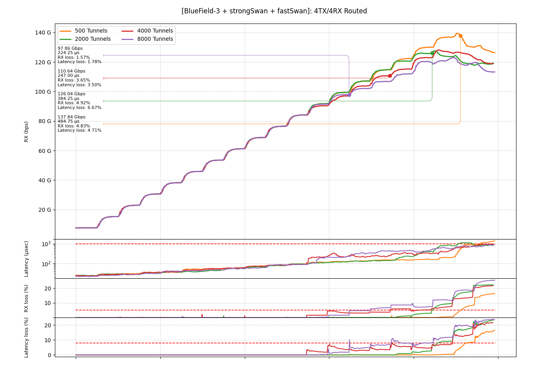549x392 pixels.
Task: Click the orange peak marker dot
Action: tap(460, 36)
